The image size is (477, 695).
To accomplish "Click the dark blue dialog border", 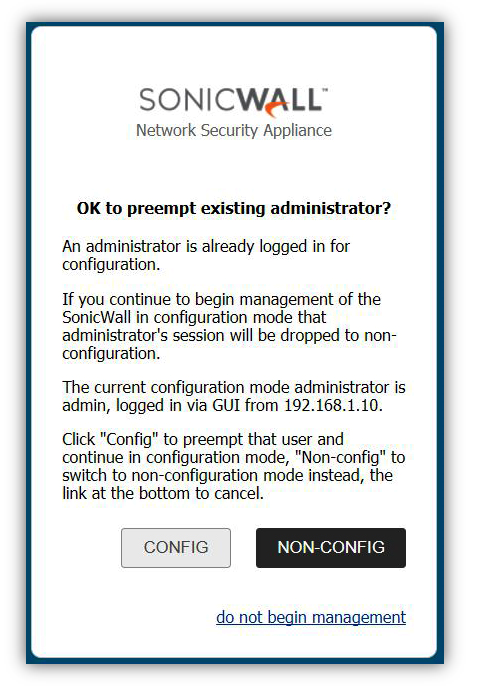I will 29,342.
